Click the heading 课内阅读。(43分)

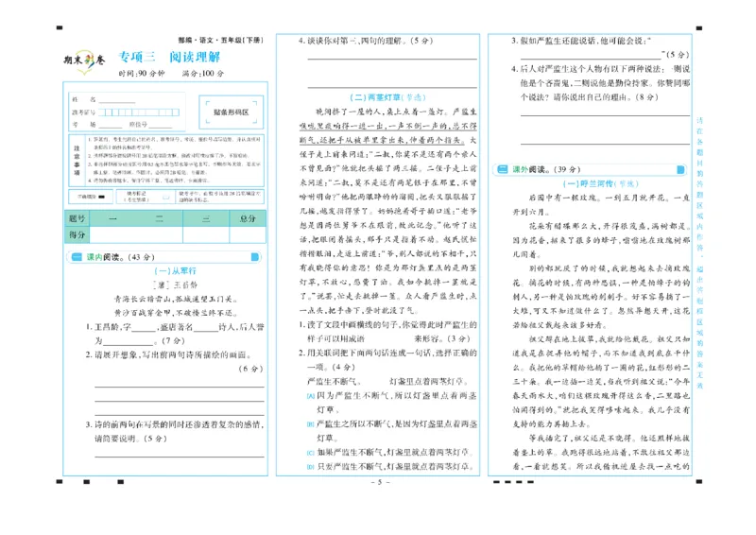[121, 257]
